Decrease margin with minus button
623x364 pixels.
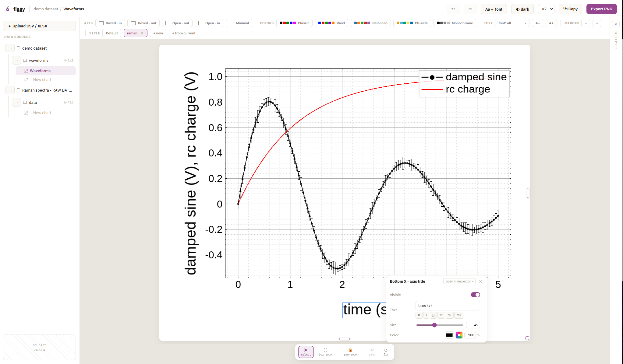[586, 23]
